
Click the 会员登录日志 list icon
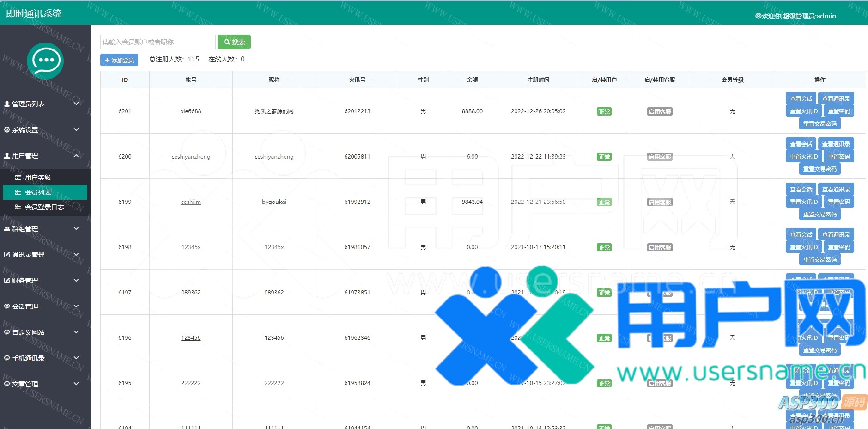(18, 207)
